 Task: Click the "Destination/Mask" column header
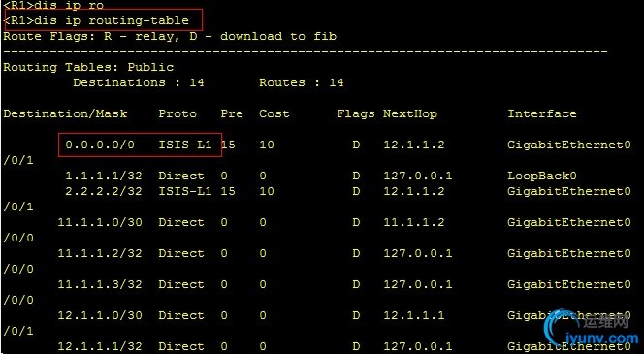coord(65,113)
